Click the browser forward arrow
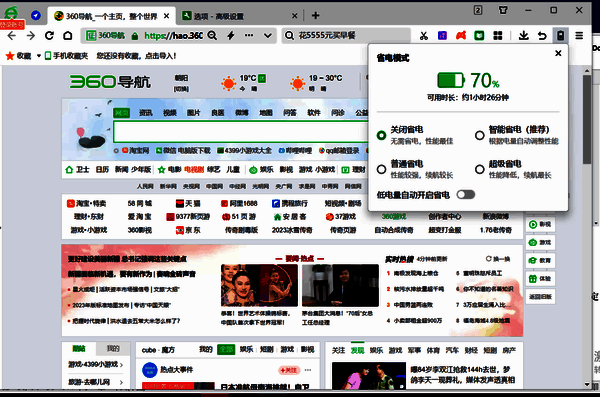The image size is (600, 397). point(31,36)
